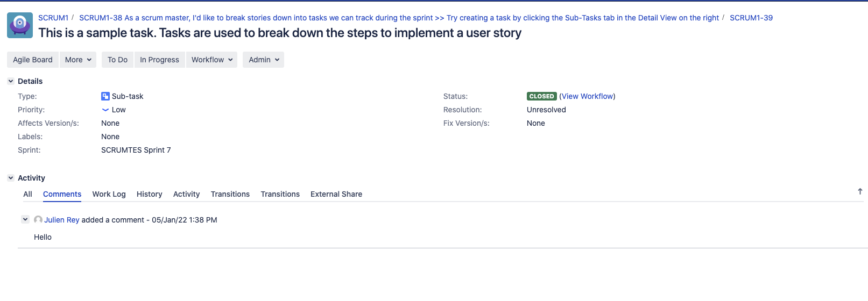
Task: Open the More dropdown menu
Action: (x=78, y=60)
